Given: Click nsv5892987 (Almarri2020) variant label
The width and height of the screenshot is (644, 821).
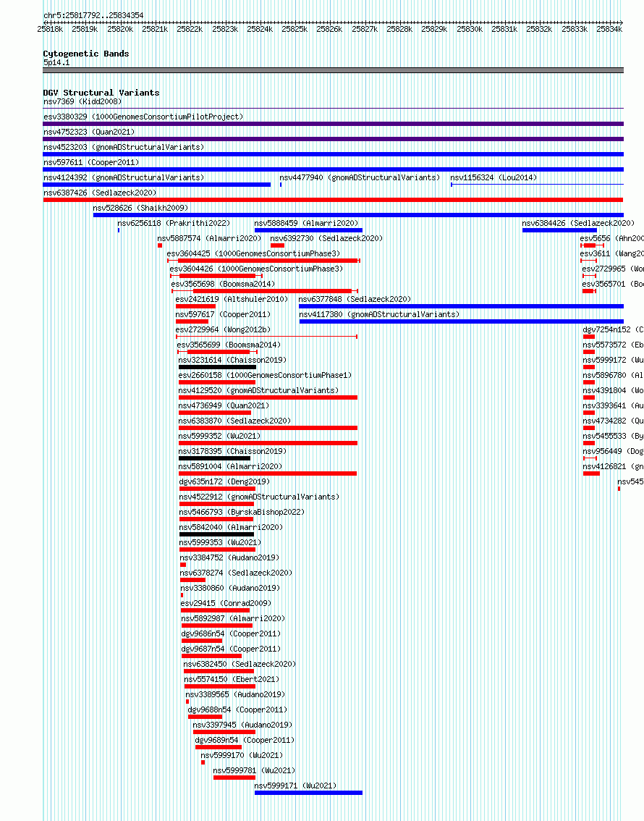Looking at the screenshot, I should click(233, 618).
